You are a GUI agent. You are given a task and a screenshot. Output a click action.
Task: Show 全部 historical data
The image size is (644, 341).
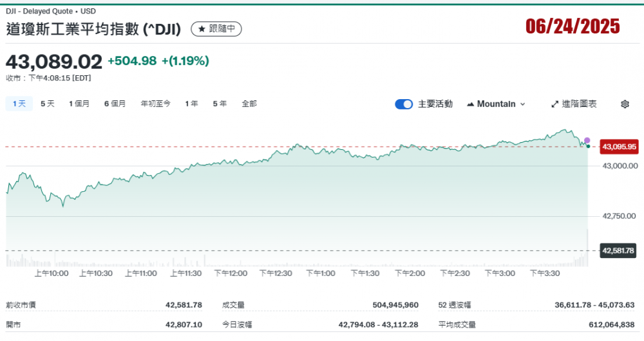[x=249, y=104]
